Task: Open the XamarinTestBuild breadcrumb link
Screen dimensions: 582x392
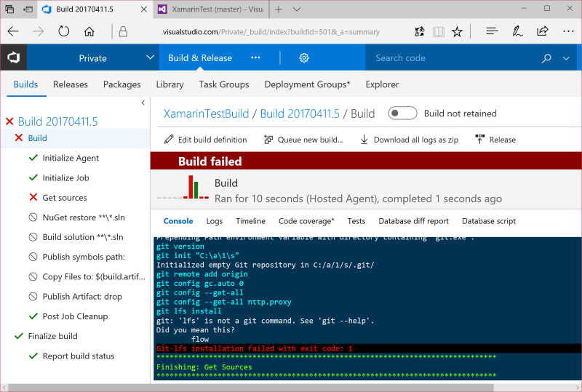Action: (206, 113)
